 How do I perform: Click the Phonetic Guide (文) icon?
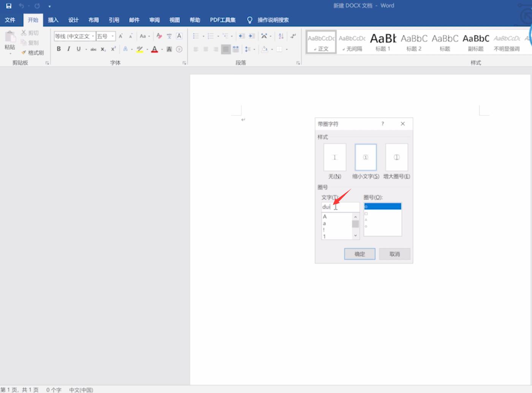[x=169, y=36]
